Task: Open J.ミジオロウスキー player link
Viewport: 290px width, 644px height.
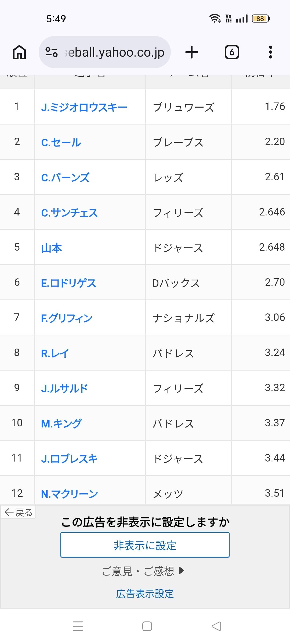Action: [84, 107]
